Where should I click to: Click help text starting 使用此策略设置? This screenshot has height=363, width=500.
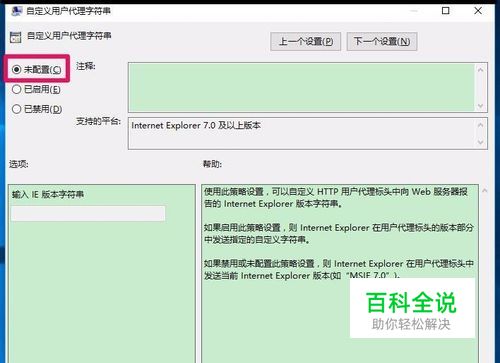(336, 198)
